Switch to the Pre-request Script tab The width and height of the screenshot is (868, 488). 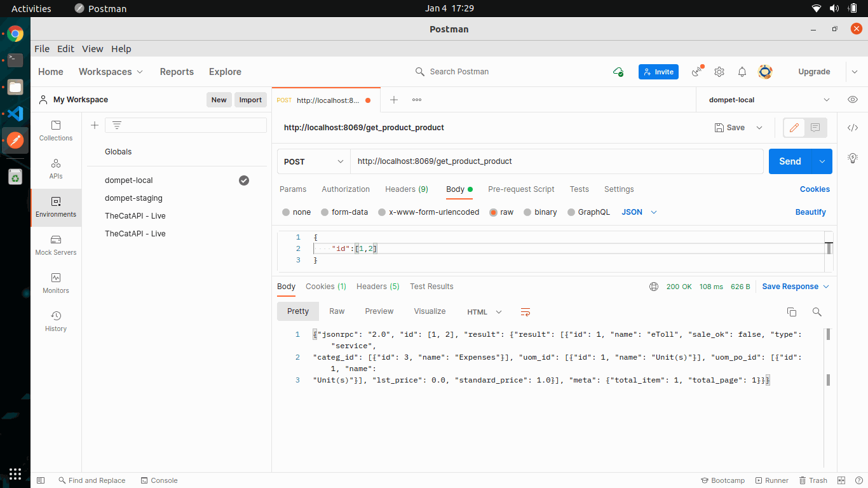point(521,189)
